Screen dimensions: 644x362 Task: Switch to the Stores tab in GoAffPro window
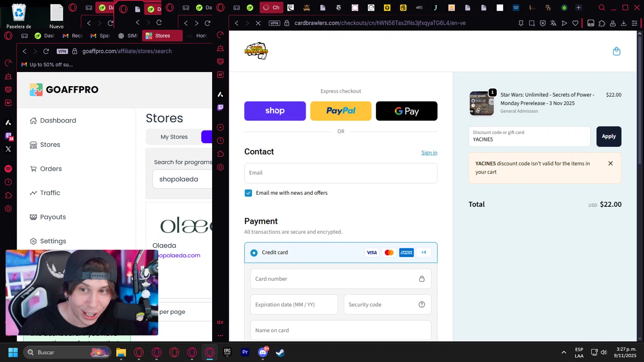(x=162, y=36)
